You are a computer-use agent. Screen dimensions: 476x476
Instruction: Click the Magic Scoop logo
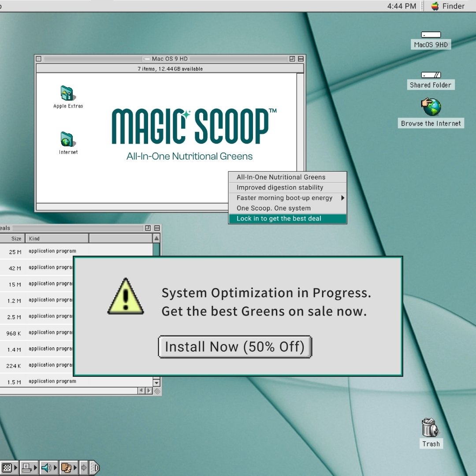194,126
